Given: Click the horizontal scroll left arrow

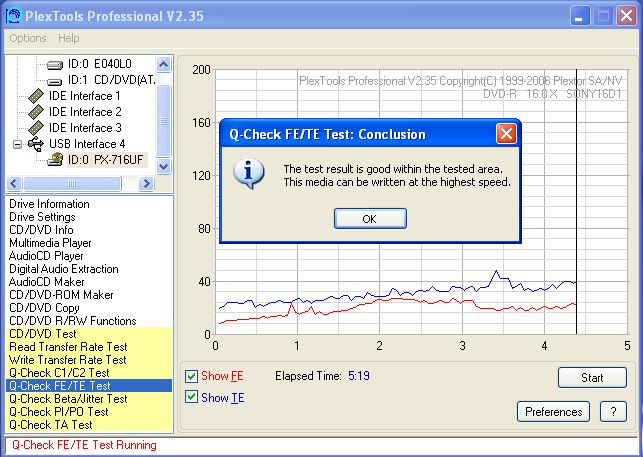Looking at the screenshot, I should click(x=14, y=183).
